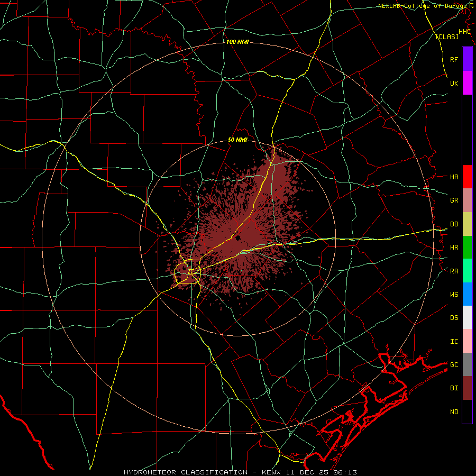The height and width of the screenshot is (476, 476).
Task: Click the HYDROMETEOR CLASSIFICATION title text
Action: pos(186,472)
